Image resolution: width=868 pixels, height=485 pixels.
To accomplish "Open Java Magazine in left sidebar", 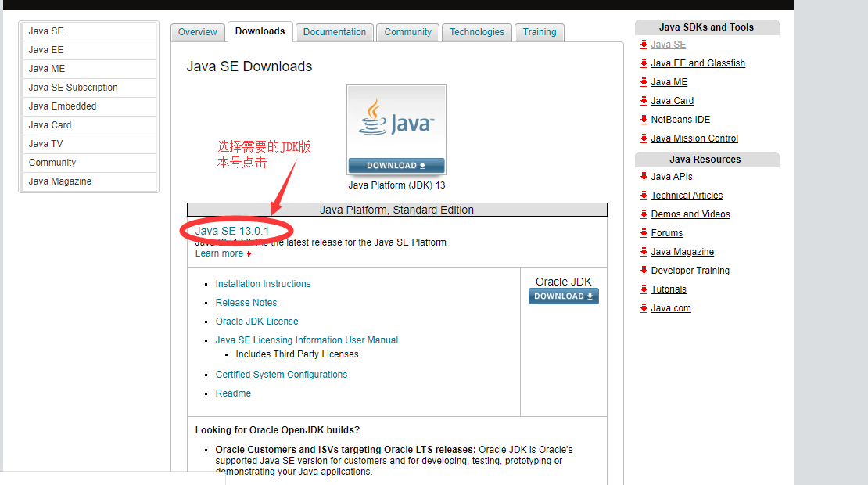I will tap(88, 181).
